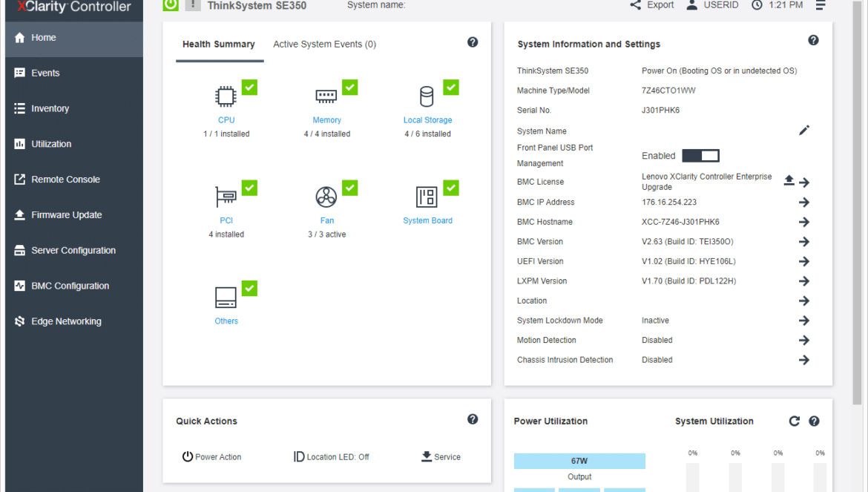The width and height of the screenshot is (868, 492).
Task: Toggle Front Panel USB Port Management switch
Action: 701,156
